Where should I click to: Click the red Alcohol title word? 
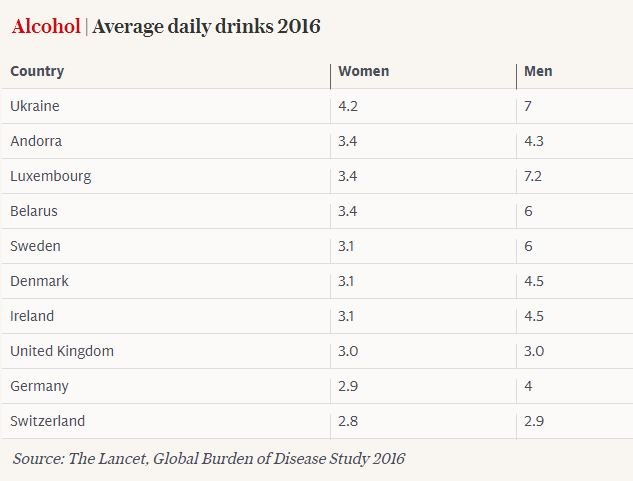45,27
